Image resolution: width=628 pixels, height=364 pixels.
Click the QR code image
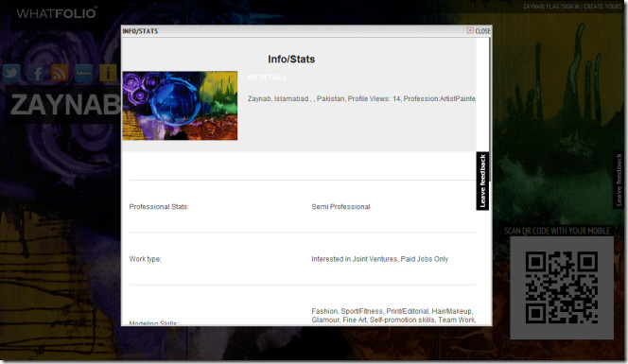pos(562,287)
